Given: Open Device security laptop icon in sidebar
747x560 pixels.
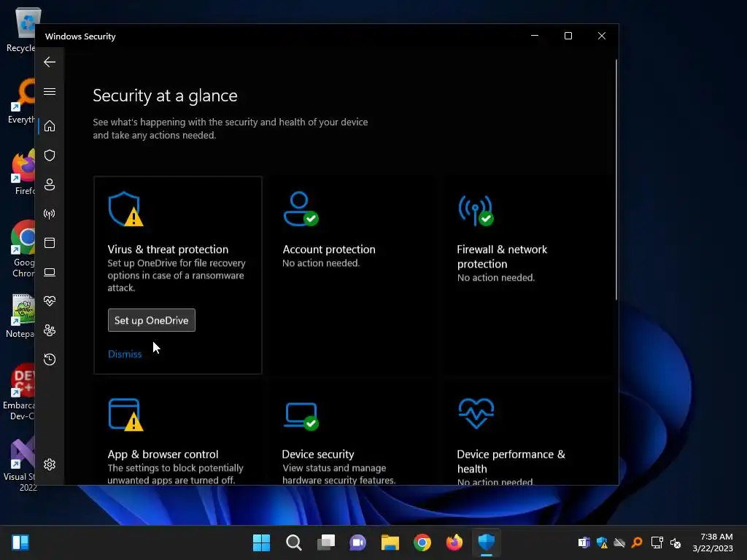Looking at the screenshot, I should point(50,272).
